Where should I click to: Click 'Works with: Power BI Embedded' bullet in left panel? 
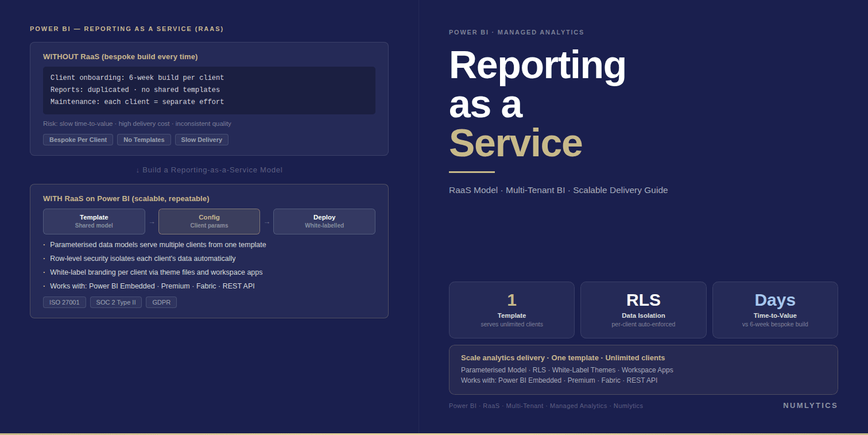[152, 286]
